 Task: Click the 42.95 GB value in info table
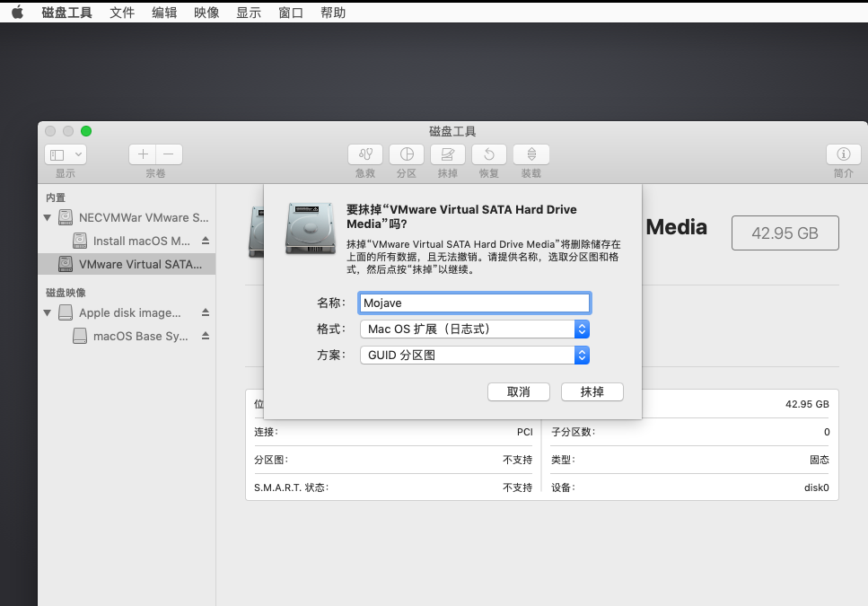807,404
